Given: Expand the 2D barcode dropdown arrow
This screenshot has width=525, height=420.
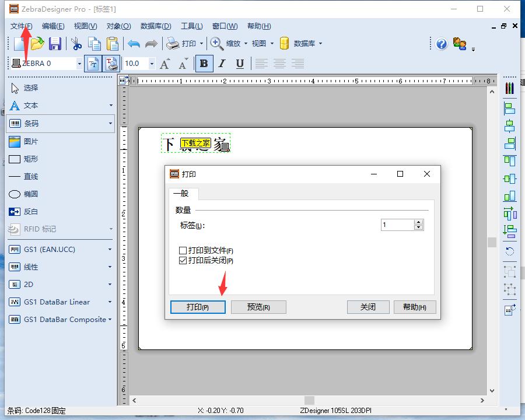Looking at the screenshot, I should point(110,285).
